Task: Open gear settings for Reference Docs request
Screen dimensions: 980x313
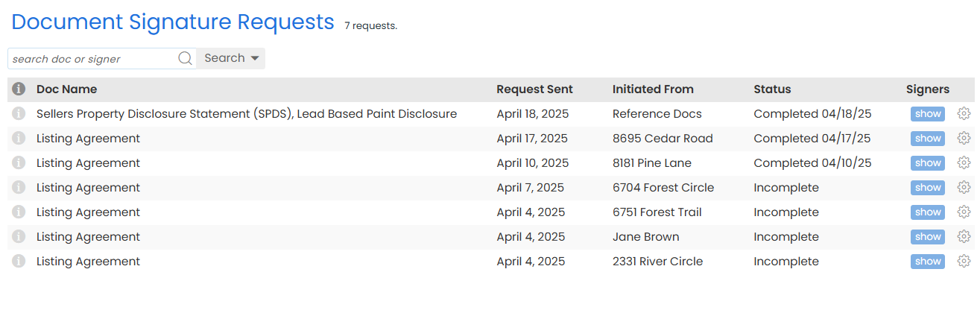Action: 964,114
